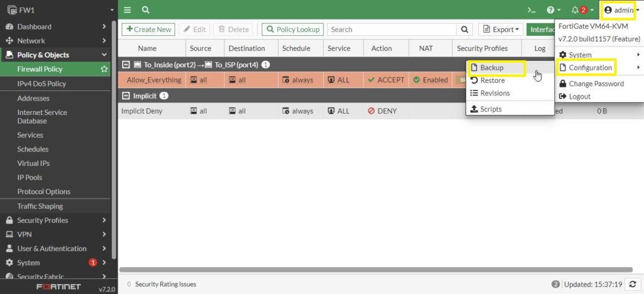The height and width of the screenshot is (294, 644).
Task: Select Backup from the Configuration submenu
Action: [x=491, y=68]
